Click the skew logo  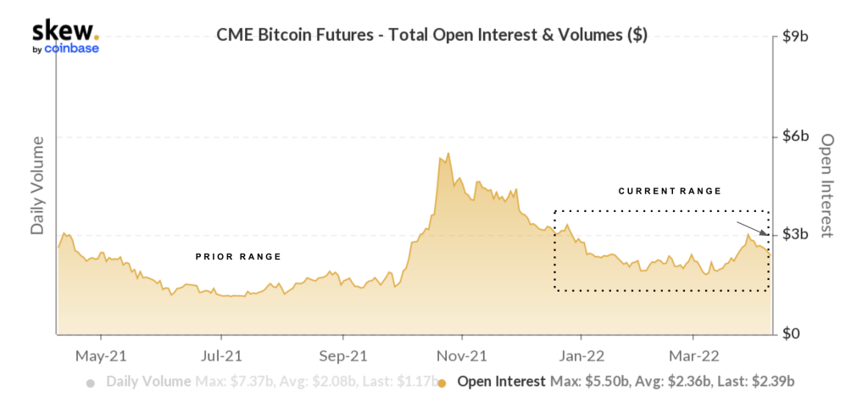click(62, 32)
